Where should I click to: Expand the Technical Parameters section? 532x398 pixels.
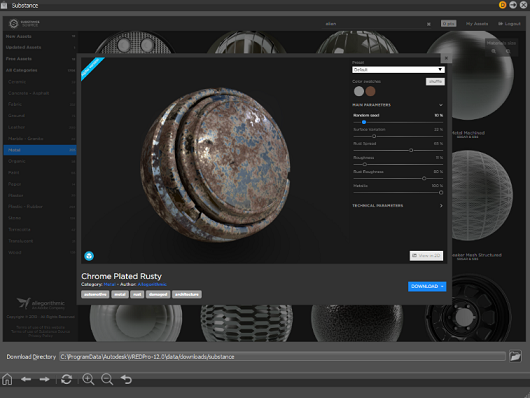click(441, 206)
